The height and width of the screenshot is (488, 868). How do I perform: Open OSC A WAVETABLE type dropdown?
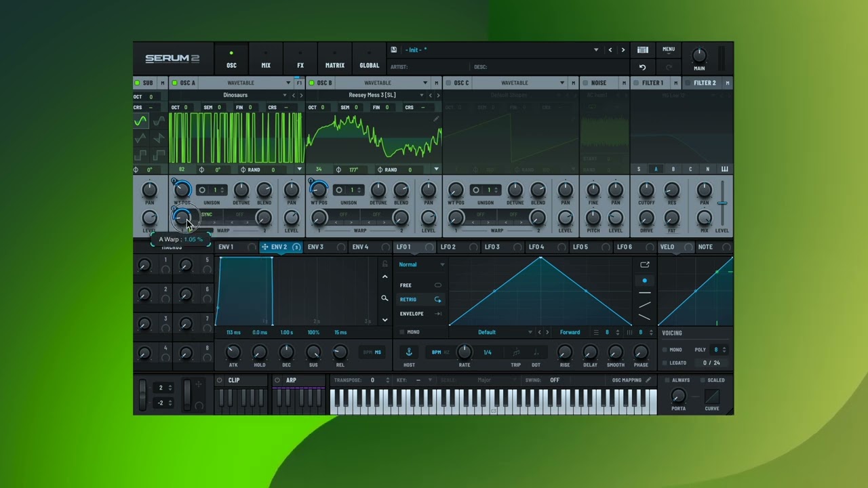pos(246,83)
